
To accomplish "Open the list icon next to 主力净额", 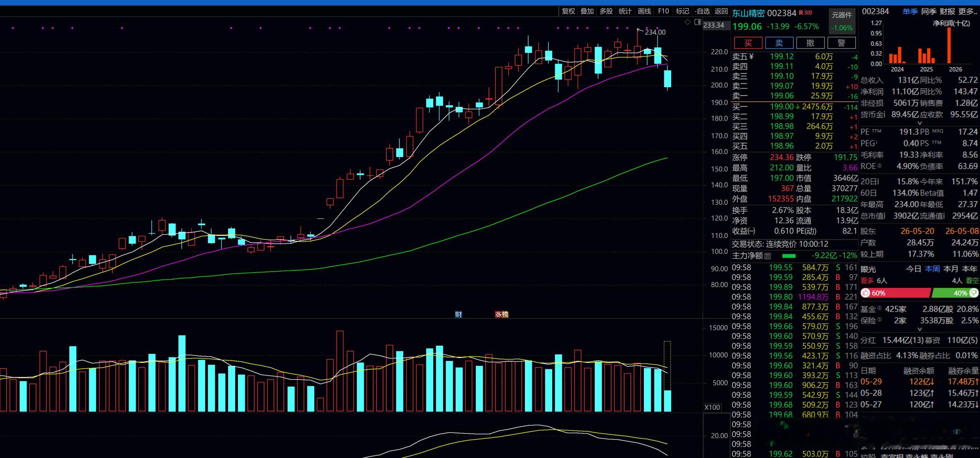I will pyautogui.click(x=768, y=256).
